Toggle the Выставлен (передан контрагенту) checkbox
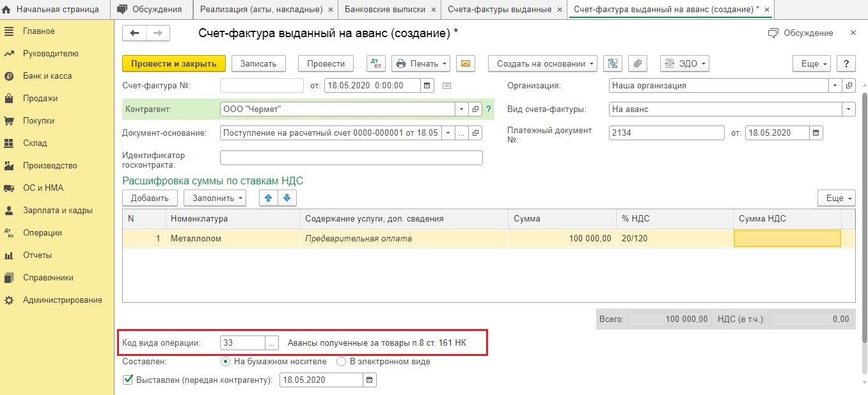 point(127,380)
